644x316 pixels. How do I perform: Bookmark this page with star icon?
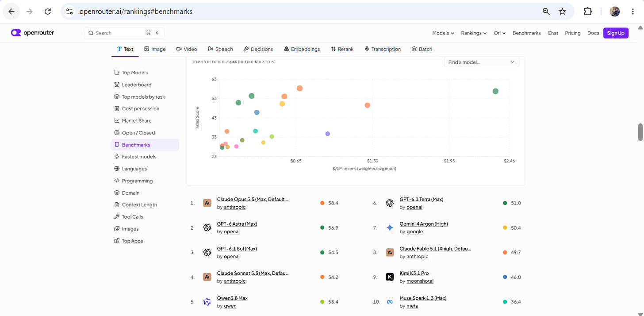[562, 12]
